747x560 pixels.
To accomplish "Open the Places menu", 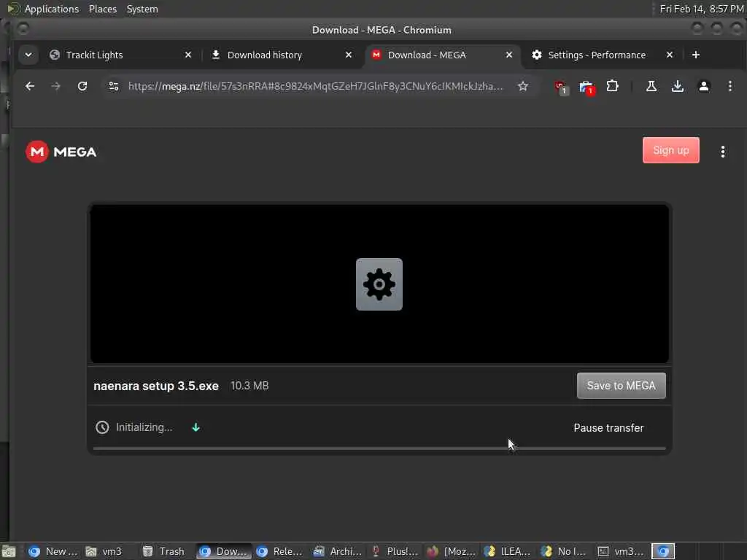I will click(x=103, y=9).
